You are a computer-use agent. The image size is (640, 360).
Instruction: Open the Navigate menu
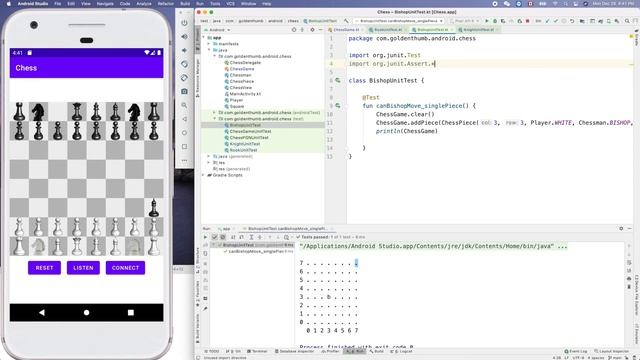click(105, 4)
